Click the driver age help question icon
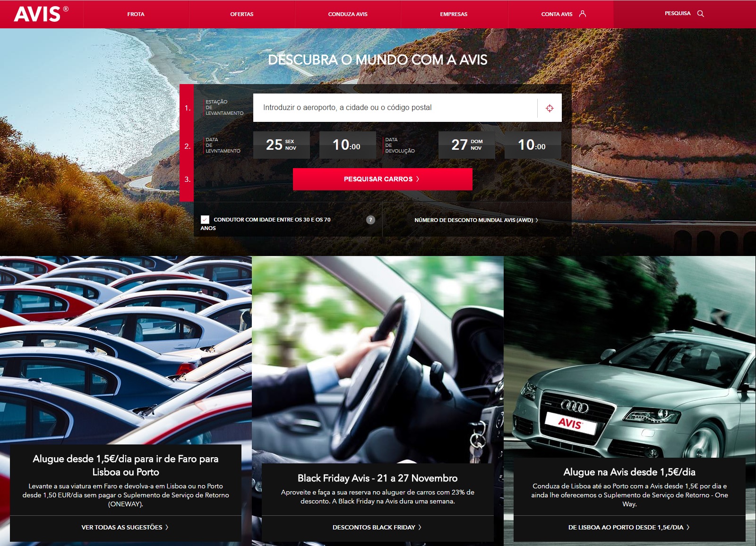Screen dimensions: 756x546 coord(370,220)
